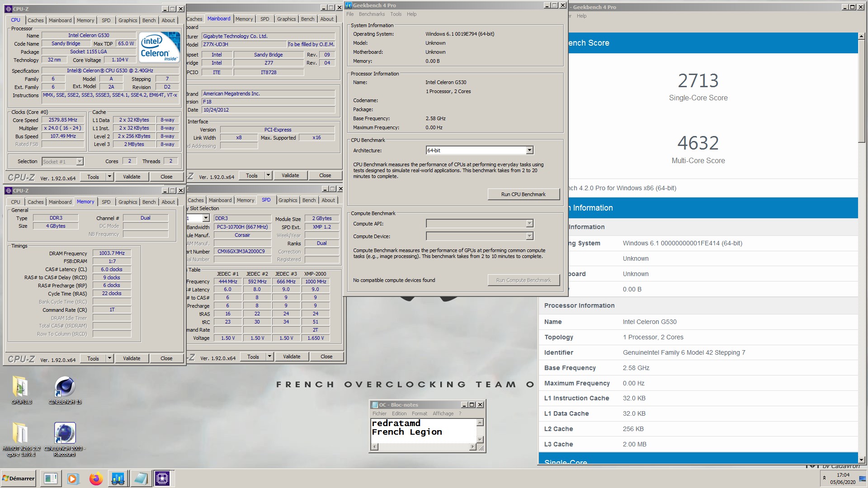Open the Graphics tab in the CPU-Z SPD window
Image resolution: width=868 pixels, height=488 pixels.
288,200
